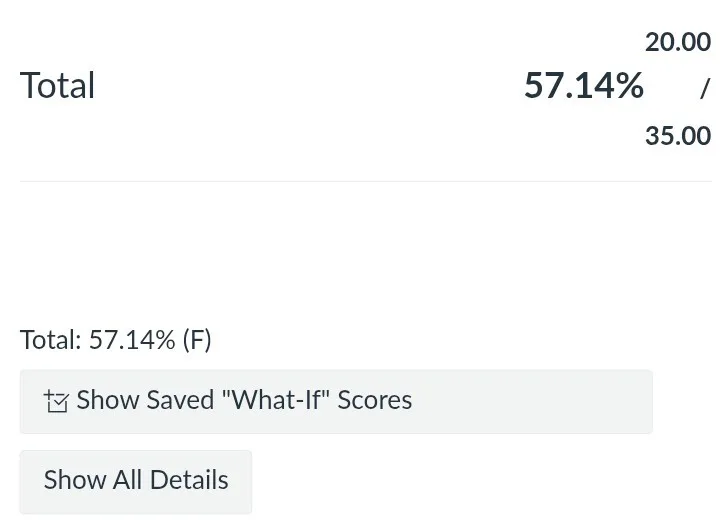720x520 pixels.
Task: Show saved "What-If" scores
Action: point(335,401)
